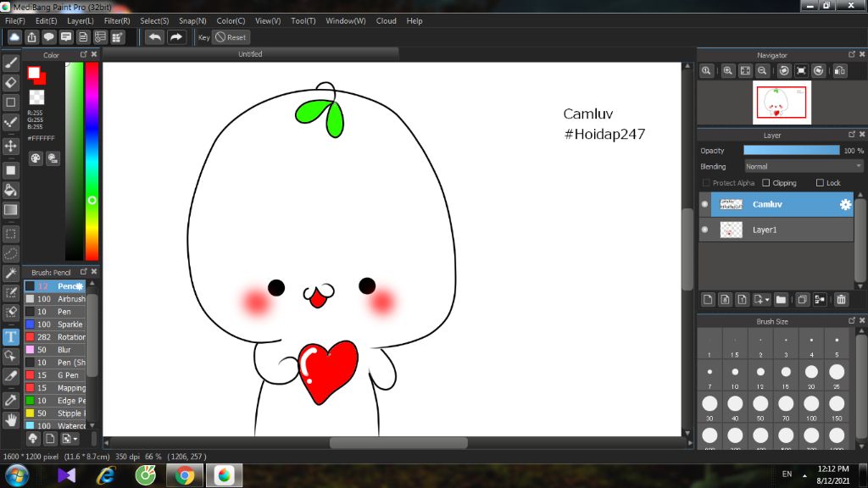Create a new layer in Layer panel
This screenshot has width=868, height=488.
708,299
